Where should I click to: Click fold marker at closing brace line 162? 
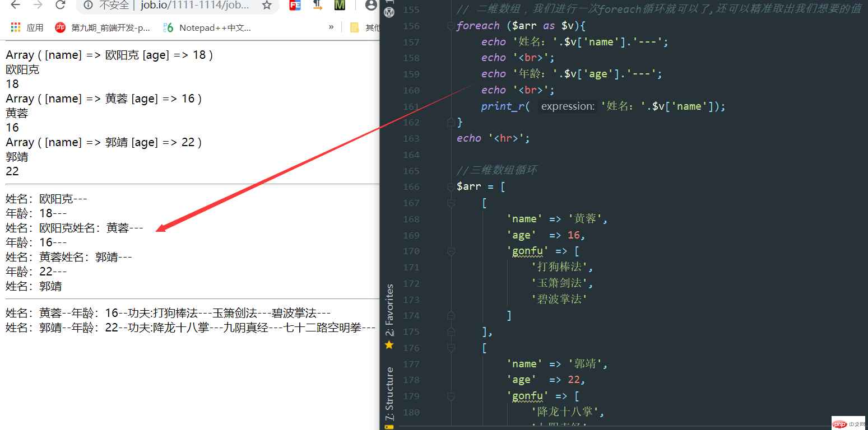point(451,121)
